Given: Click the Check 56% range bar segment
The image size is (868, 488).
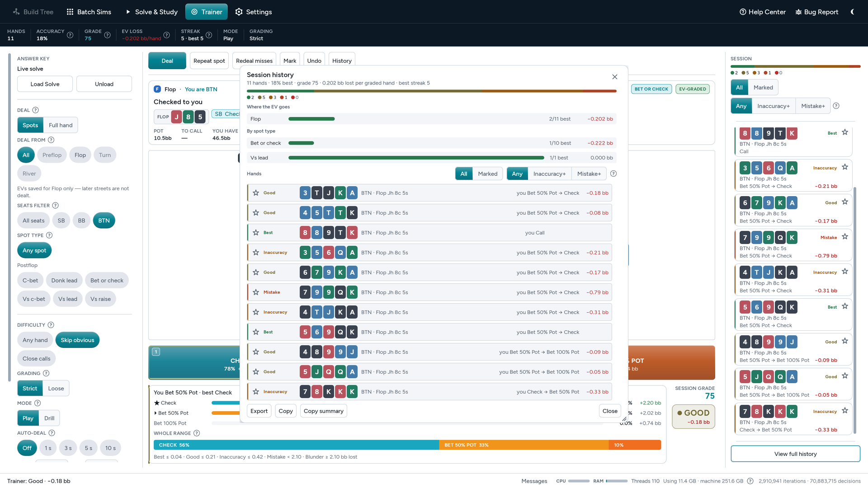Looking at the screenshot, I should point(297,445).
